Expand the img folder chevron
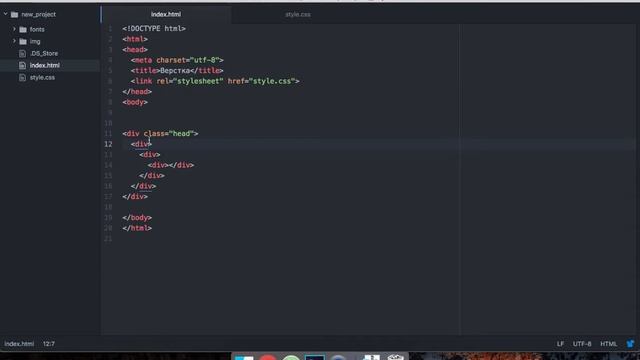This screenshot has height=360, width=640. point(14,41)
